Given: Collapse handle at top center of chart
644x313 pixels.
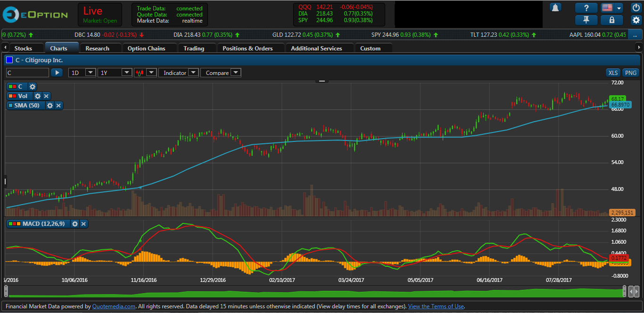Looking at the screenshot, I should tap(322, 81).
